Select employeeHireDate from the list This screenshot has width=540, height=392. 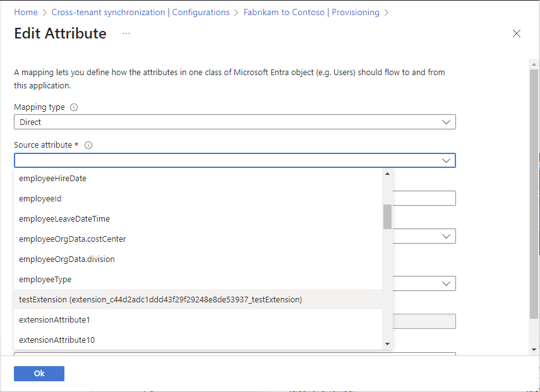pos(52,179)
